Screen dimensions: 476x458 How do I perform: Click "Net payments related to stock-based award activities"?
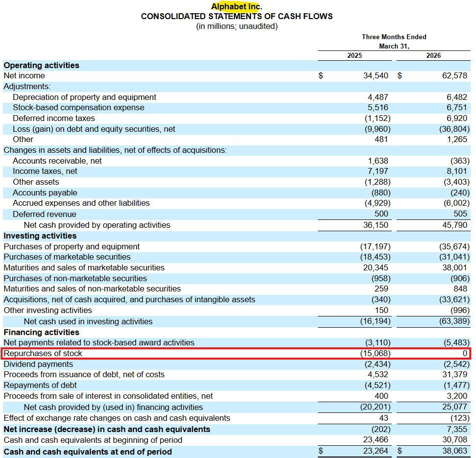click(x=99, y=342)
